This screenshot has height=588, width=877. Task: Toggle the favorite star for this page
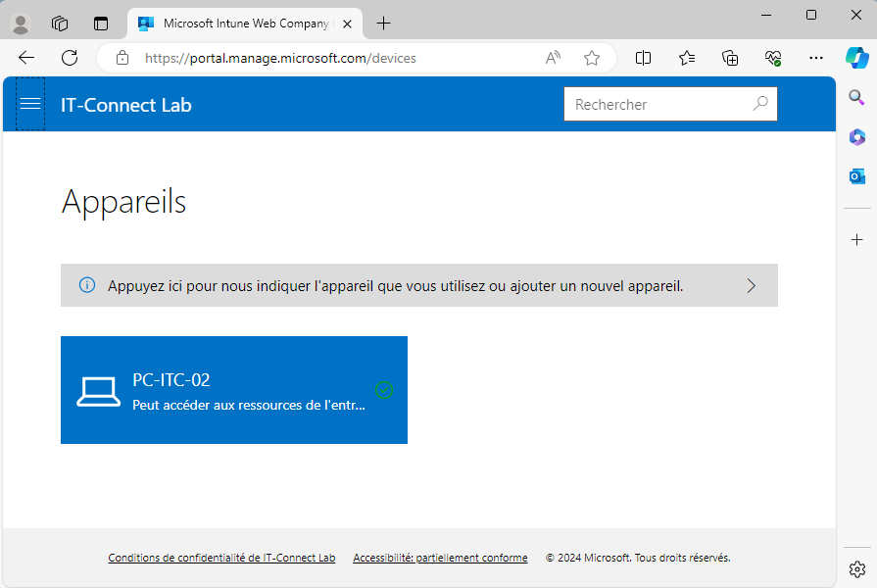592,58
